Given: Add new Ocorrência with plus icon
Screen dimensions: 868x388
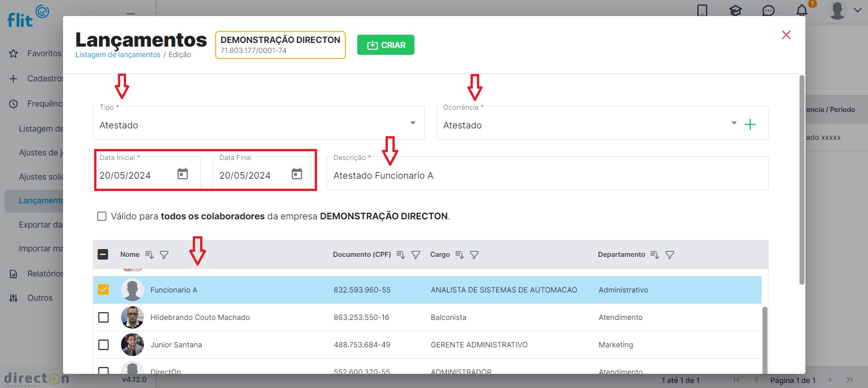Looking at the screenshot, I should [750, 124].
